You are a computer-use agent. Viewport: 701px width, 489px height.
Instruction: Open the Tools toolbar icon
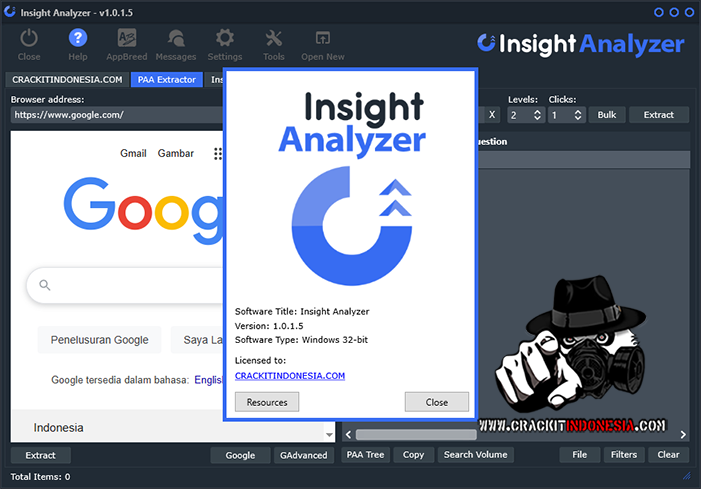(273, 39)
